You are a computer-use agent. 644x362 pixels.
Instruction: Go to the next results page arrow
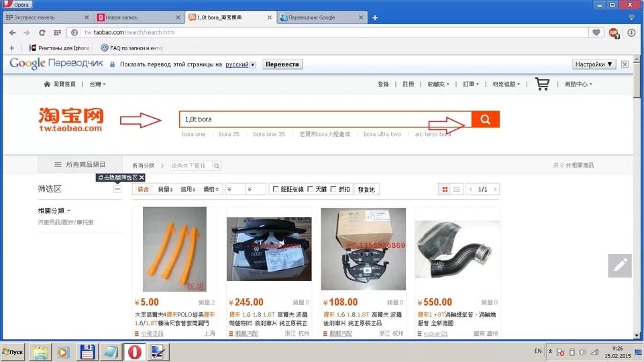tap(495, 189)
